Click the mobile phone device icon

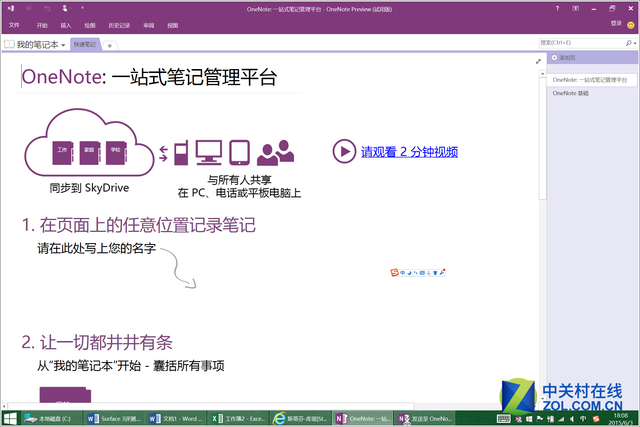tap(181, 153)
